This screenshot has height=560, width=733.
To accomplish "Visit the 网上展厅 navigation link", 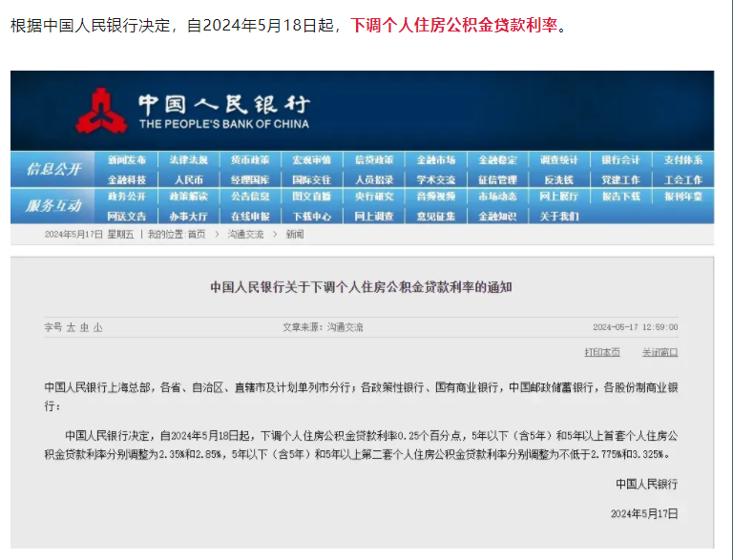I will [x=559, y=197].
